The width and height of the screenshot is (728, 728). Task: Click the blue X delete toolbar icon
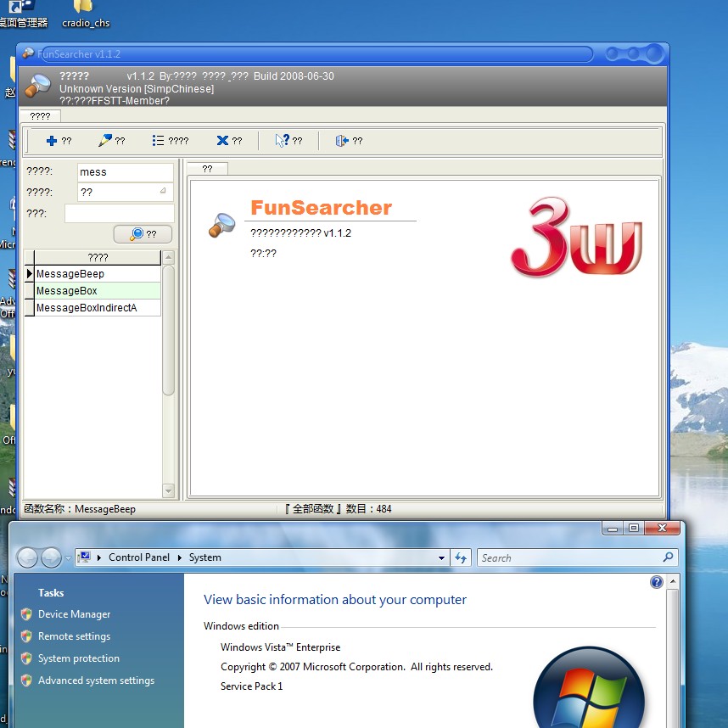click(x=222, y=140)
